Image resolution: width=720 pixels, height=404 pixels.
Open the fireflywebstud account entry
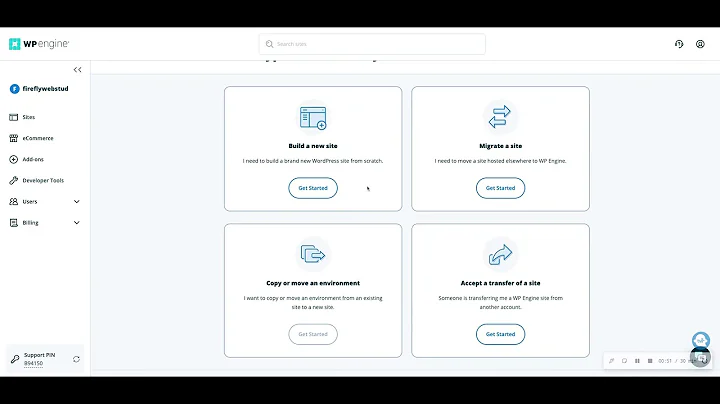pyautogui.click(x=39, y=89)
